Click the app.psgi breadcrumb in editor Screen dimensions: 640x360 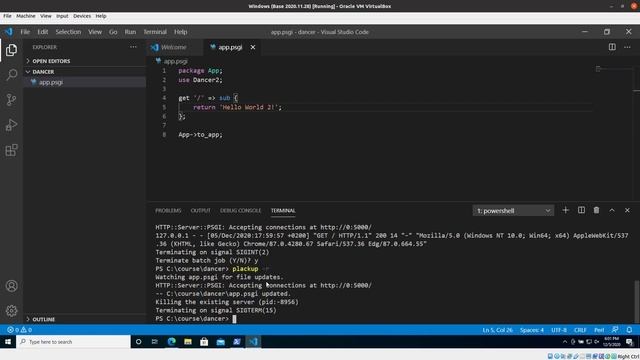[x=176, y=61]
